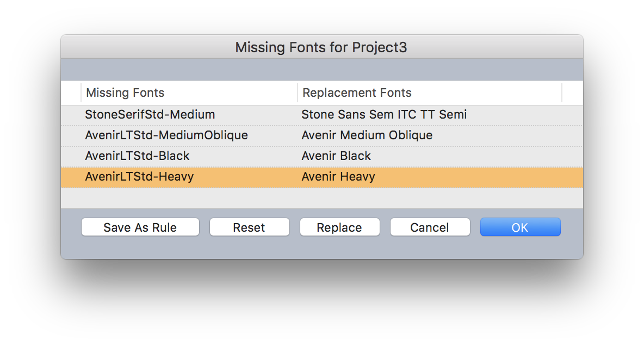Select the AvenirLTStd-Black missing font
Viewport: 644px width, 346px height.
coord(138,156)
